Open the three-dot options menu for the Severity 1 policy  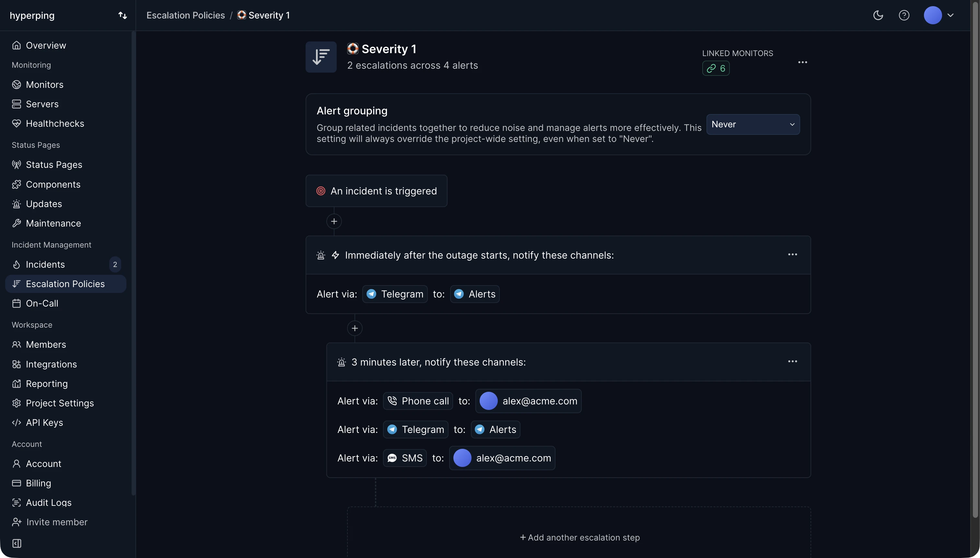[802, 62]
